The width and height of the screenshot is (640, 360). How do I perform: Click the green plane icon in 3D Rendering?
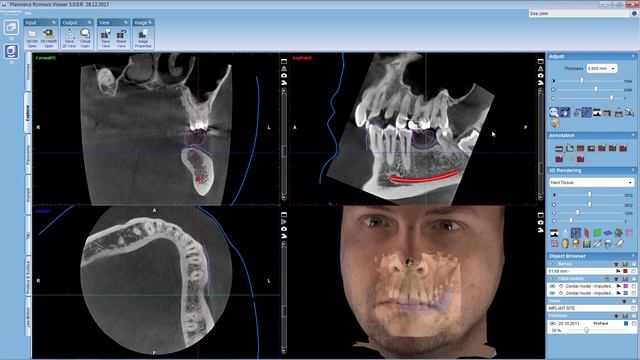click(x=597, y=233)
